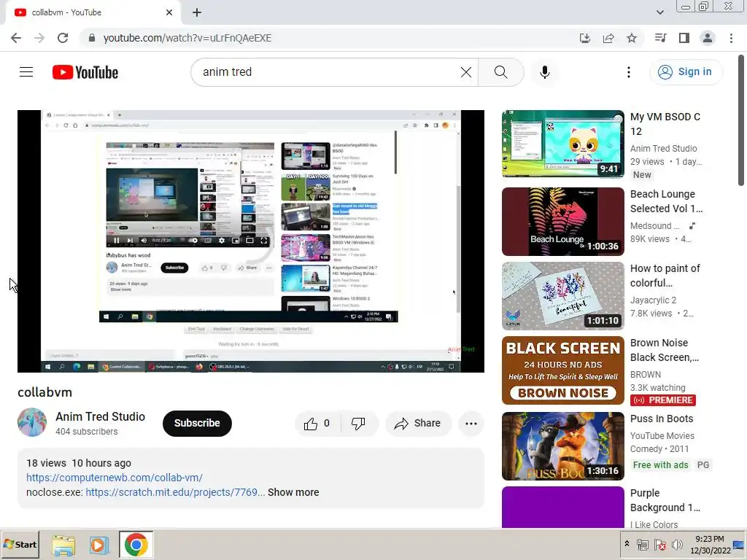Open YouTube settings three-dot menu
This screenshot has width=747, height=560.
click(x=629, y=72)
